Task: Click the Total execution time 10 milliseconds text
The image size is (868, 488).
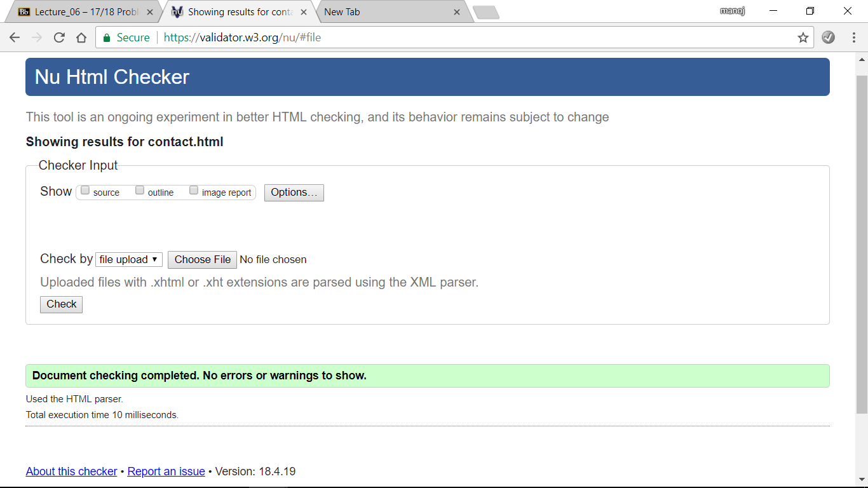Action: 102,415
